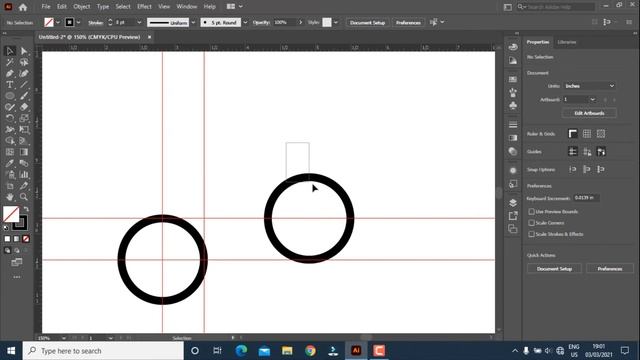Image resolution: width=640 pixels, height=360 pixels.
Task: Click Document Setup in control bar
Action: coord(367,22)
